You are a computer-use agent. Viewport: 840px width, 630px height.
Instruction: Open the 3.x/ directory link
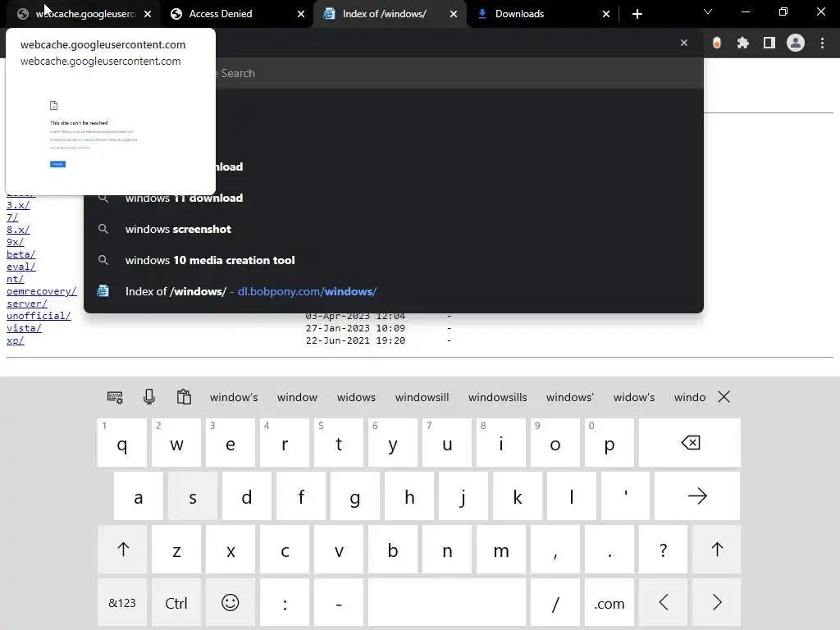pyautogui.click(x=18, y=205)
